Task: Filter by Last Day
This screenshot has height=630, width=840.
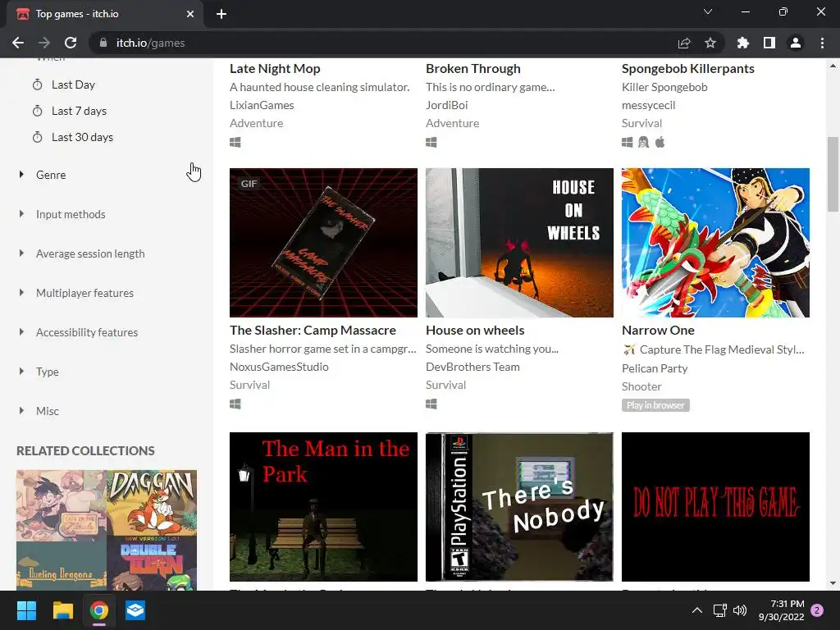Action: [x=73, y=84]
